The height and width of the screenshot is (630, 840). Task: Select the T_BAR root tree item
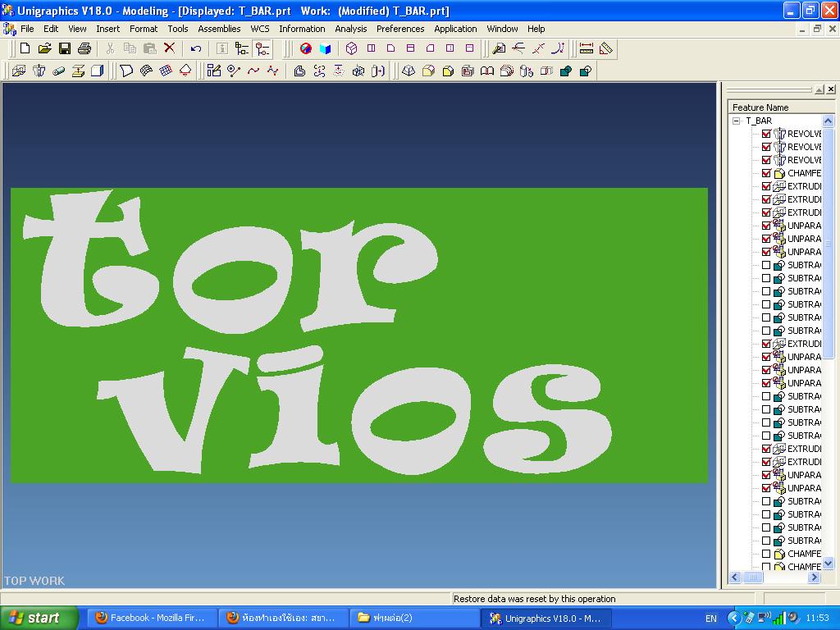point(759,121)
